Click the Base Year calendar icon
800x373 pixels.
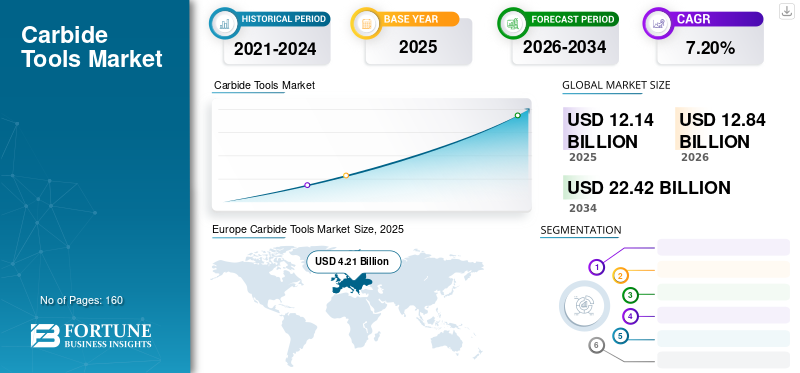pyautogui.click(x=365, y=23)
